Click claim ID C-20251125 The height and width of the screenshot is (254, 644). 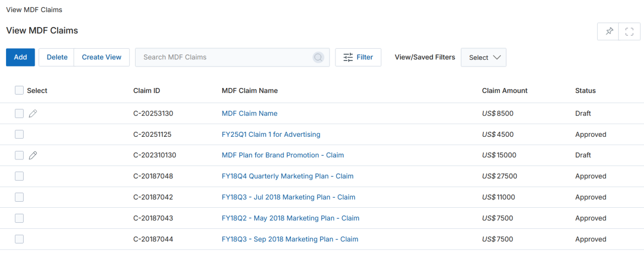153,134
